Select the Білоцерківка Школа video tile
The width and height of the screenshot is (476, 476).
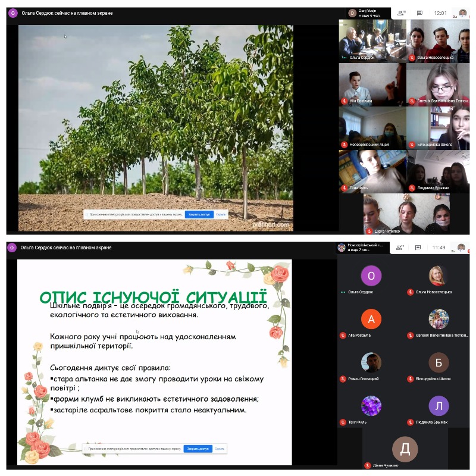(x=438, y=128)
